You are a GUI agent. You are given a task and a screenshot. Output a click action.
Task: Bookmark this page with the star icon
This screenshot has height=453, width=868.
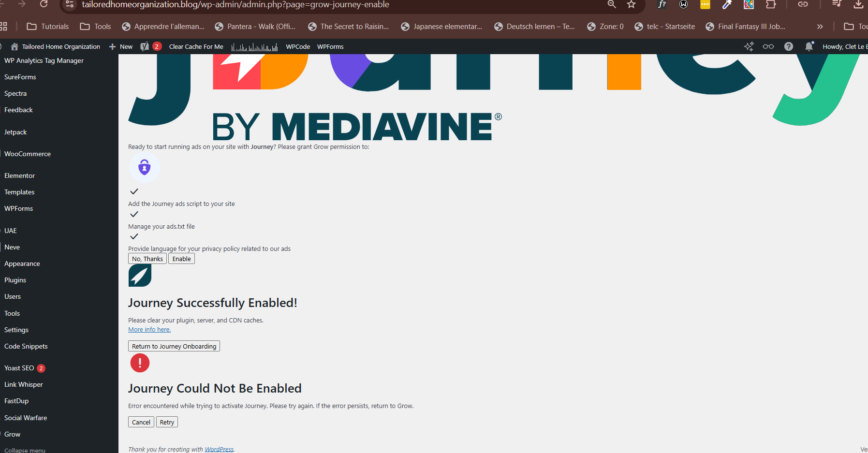(631, 4)
